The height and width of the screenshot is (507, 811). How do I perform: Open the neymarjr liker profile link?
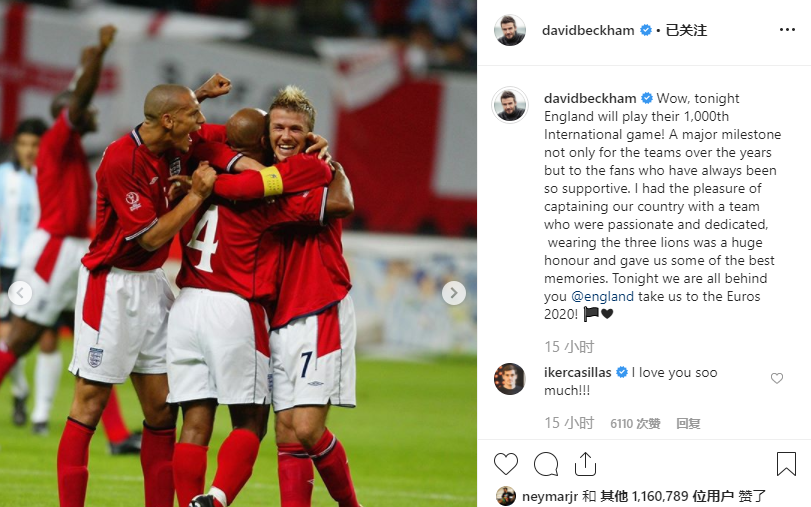coord(550,497)
